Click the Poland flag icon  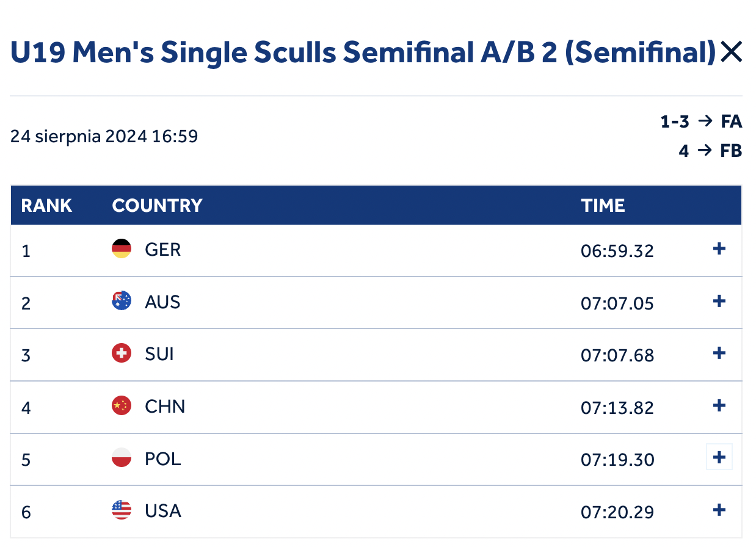[x=122, y=457]
